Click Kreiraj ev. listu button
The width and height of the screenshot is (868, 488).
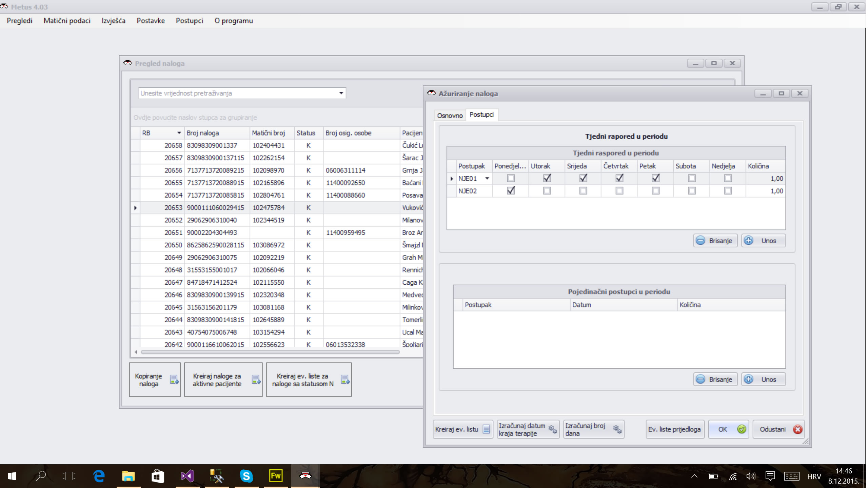[463, 429]
